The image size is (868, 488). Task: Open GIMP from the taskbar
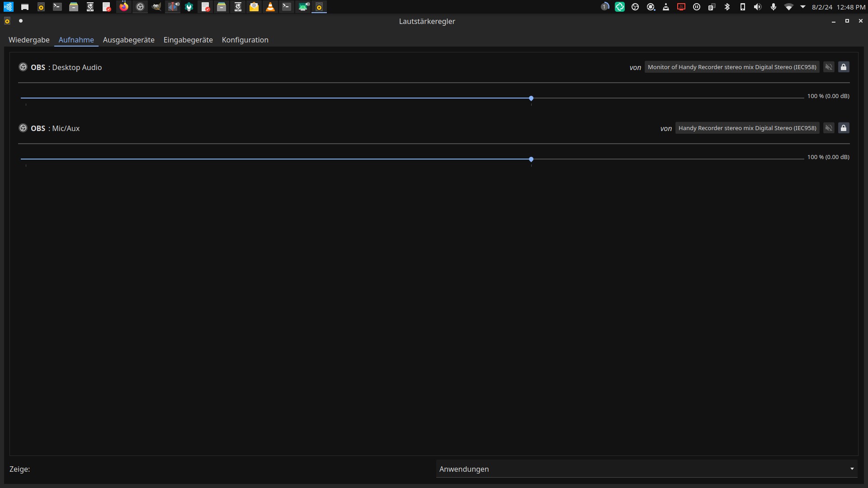tap(156, 7)
